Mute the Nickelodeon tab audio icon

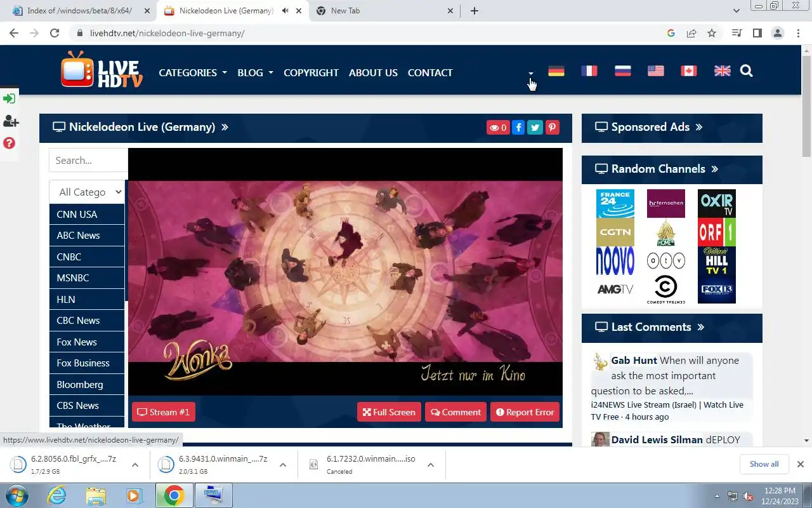[285, 11]
